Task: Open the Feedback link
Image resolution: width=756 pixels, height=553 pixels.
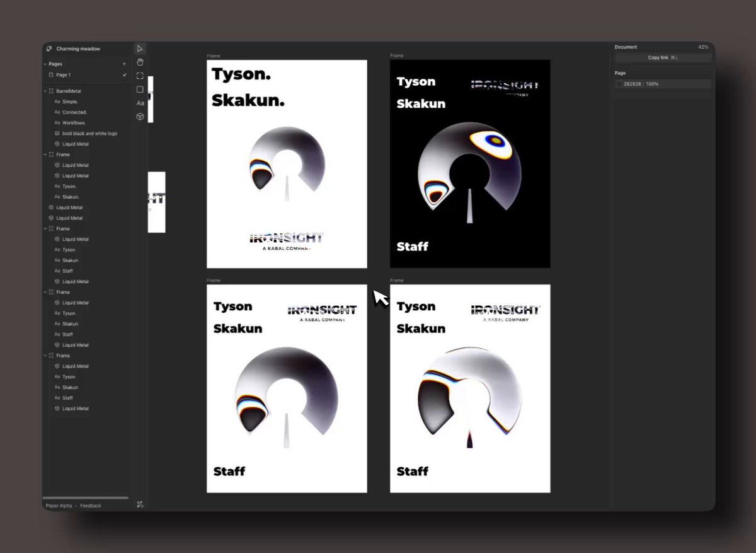Action: [x=90, y=506]
